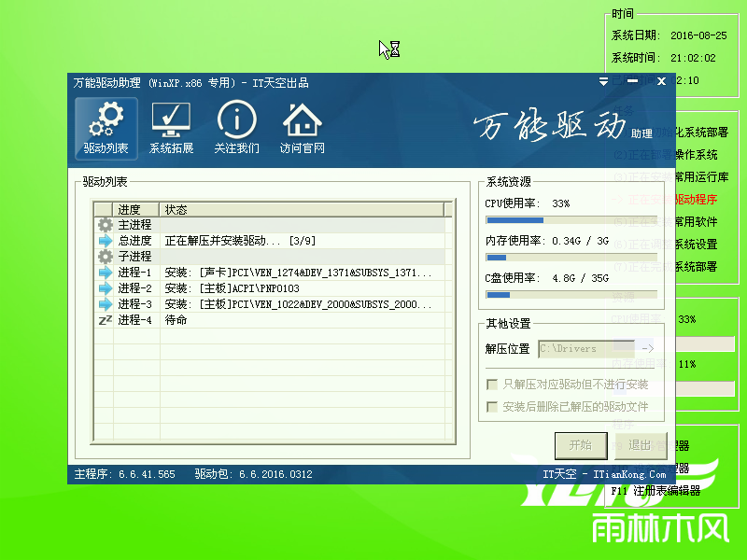The width and height of the screenshot is (747, 560).
Task: Click the 退出 button
Action: coord(641,445)
